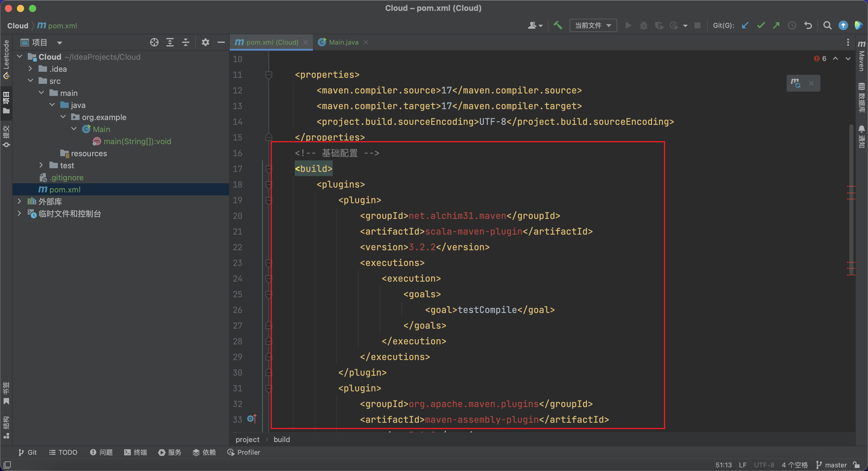Click LF line separator widget
This screenshot has width=868, height=471.
(743, 465)
